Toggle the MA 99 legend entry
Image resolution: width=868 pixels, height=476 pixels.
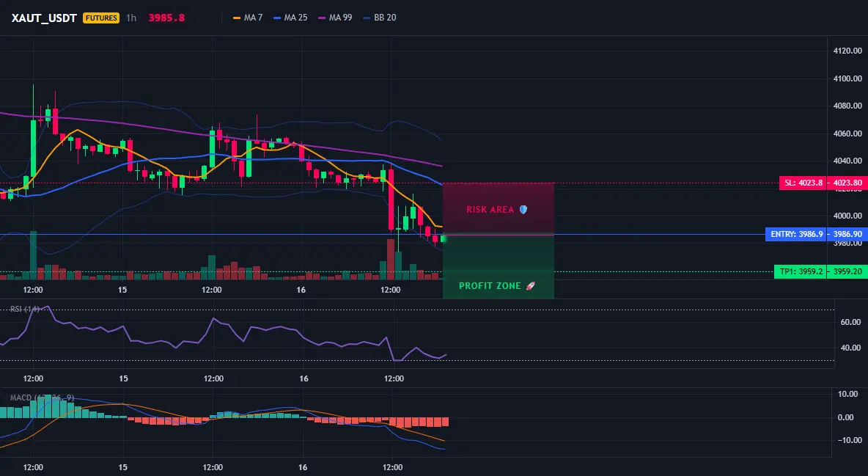click(x=335, y=18)
